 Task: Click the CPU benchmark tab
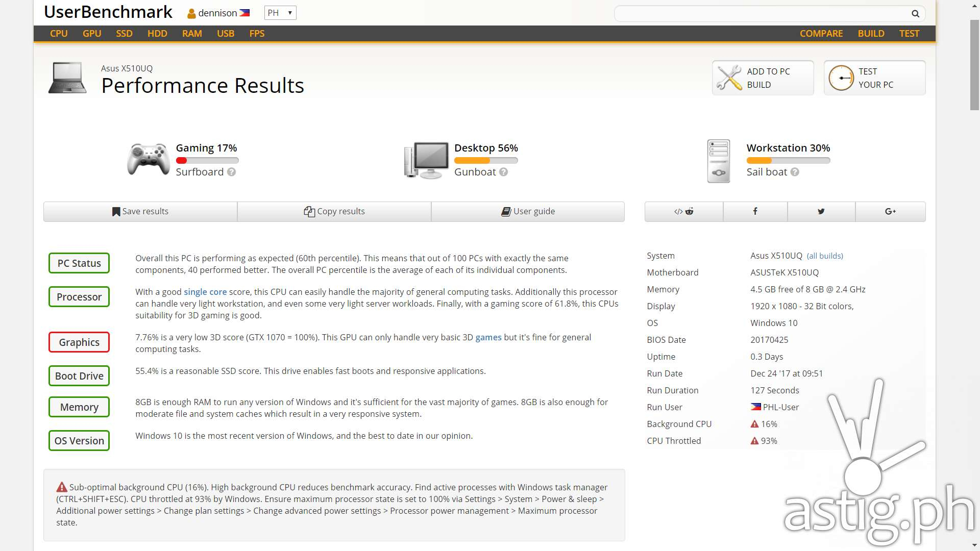59,33
